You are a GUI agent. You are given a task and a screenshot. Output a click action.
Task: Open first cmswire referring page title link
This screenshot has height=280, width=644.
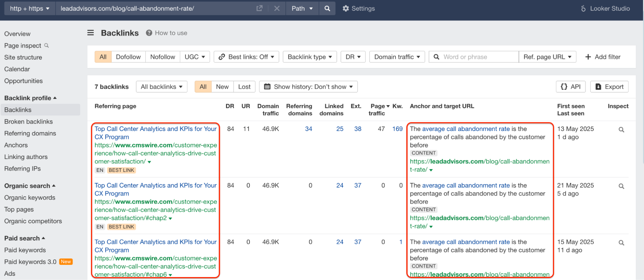(156, 133)
